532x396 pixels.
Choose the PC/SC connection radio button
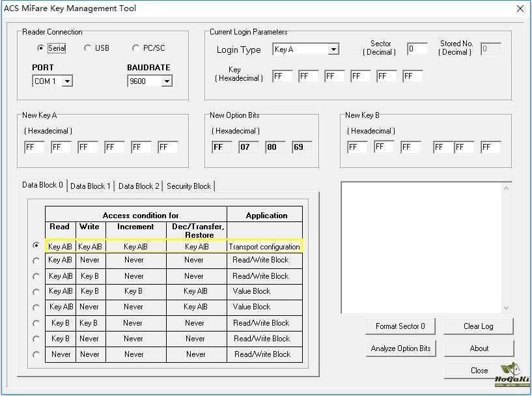pyautogui.click(x=135, y=48)
